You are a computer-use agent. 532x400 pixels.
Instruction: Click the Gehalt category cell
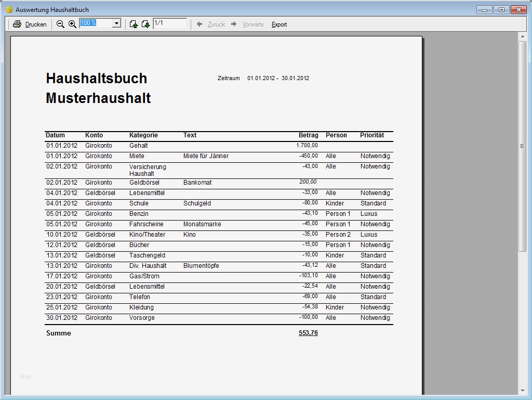[x=138, y=146]
